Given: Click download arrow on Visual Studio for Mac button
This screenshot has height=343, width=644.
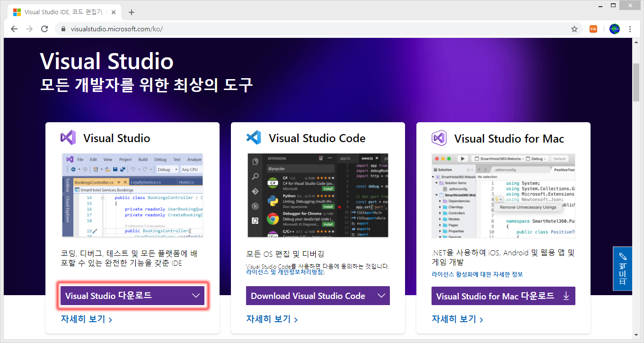Looking at the screenshot, I should 566,296.
